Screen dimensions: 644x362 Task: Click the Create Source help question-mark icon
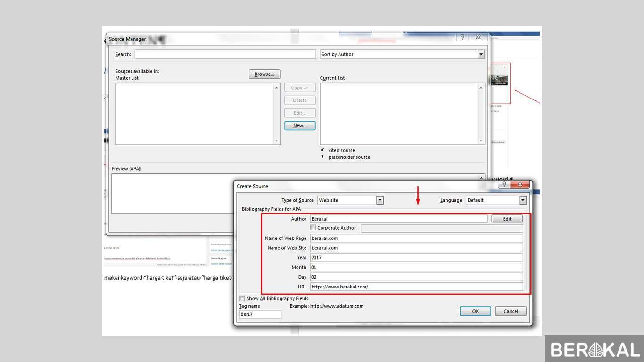[x=504, y=184]
